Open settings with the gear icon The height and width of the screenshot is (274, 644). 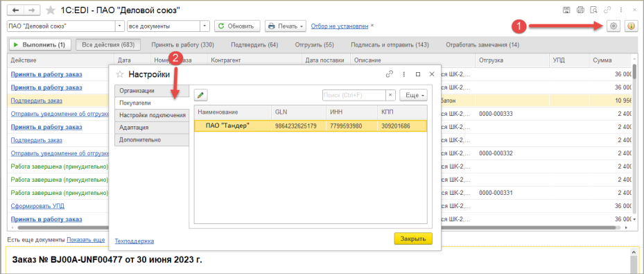click(x=613, y=26)
